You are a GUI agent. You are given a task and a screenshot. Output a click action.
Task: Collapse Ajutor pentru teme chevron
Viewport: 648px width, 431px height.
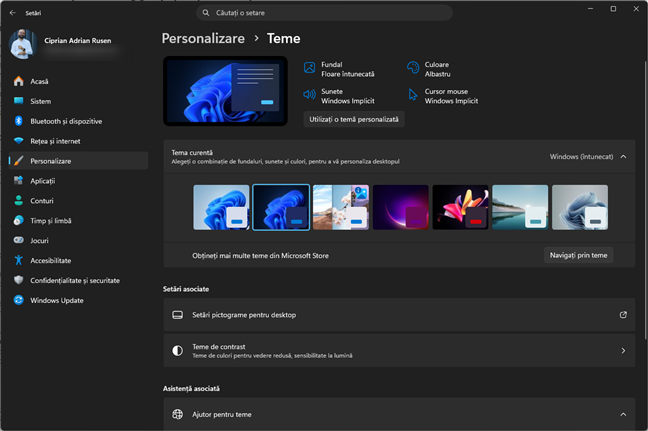coord(623,414)
